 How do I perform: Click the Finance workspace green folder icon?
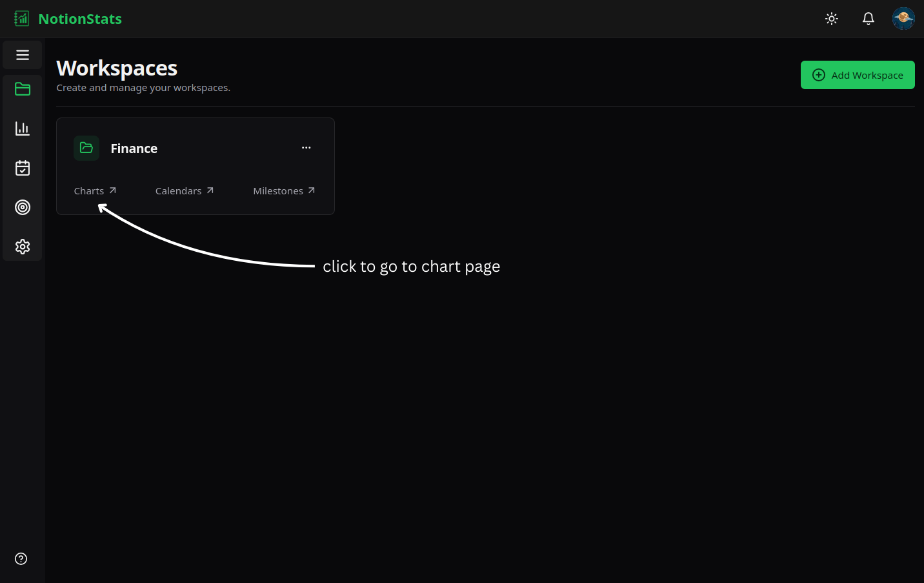[86, 148]
